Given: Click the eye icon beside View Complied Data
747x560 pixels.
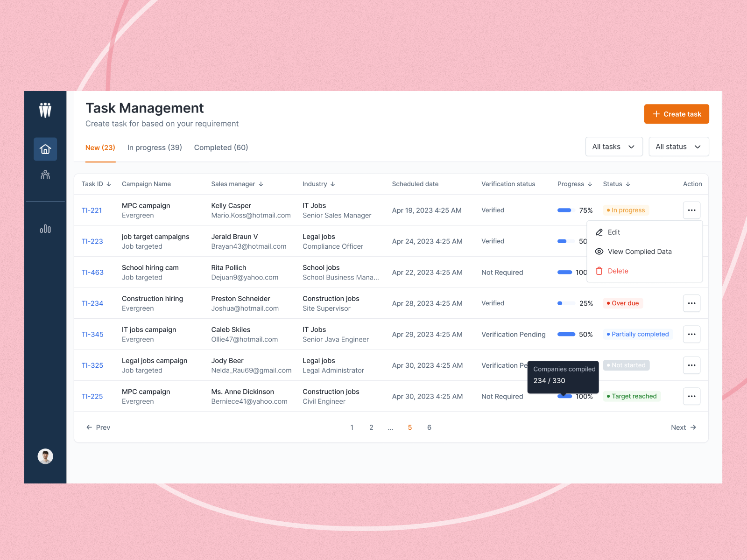Looking at the screenshot, I should pyautogui.click(x=599, y=252).
